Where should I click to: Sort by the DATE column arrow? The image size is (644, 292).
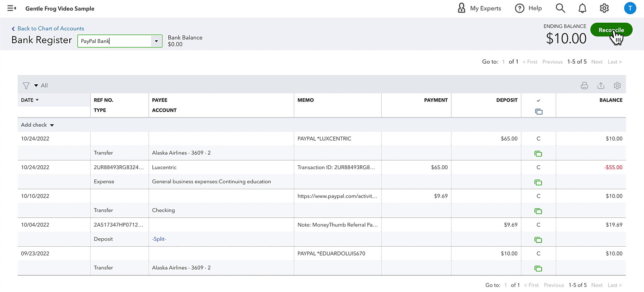[x=37, y=100]
